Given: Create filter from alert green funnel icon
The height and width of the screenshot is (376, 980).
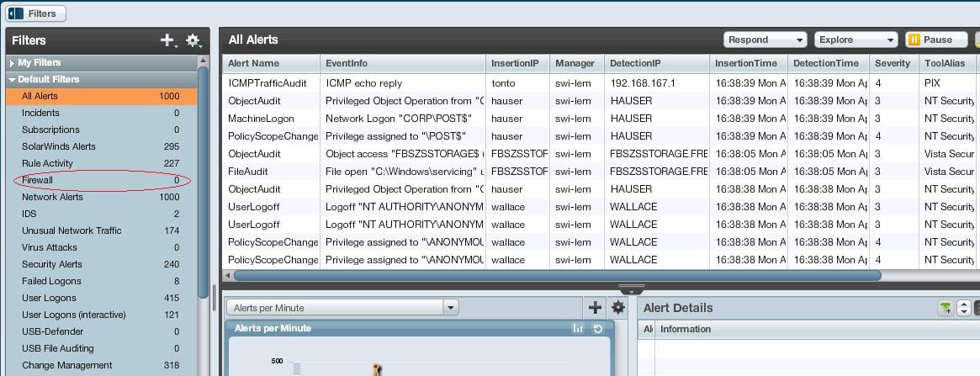Looking at the screenshot, I should point(946,307).
